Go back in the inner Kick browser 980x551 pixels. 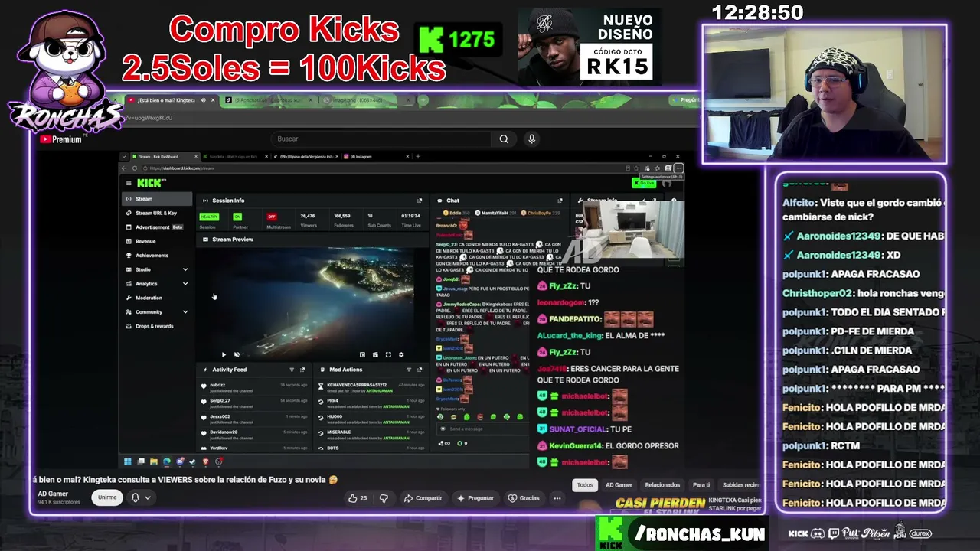coord(125,168)
